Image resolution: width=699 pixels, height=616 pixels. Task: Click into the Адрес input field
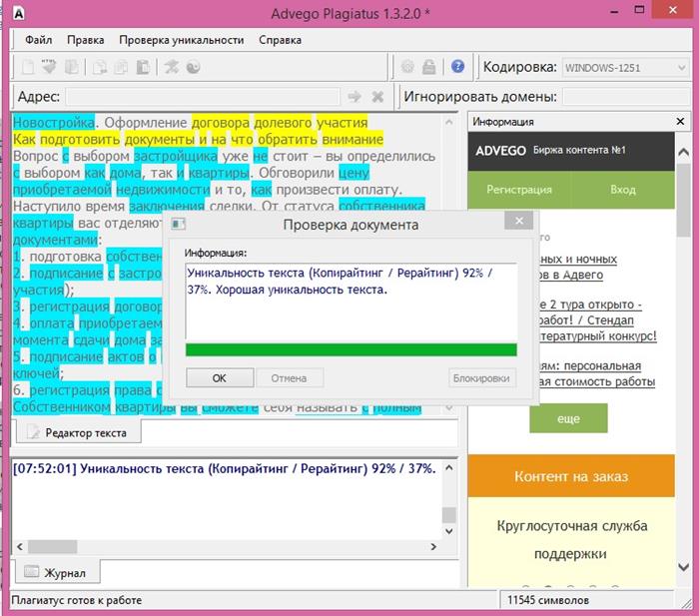[203, 96]
